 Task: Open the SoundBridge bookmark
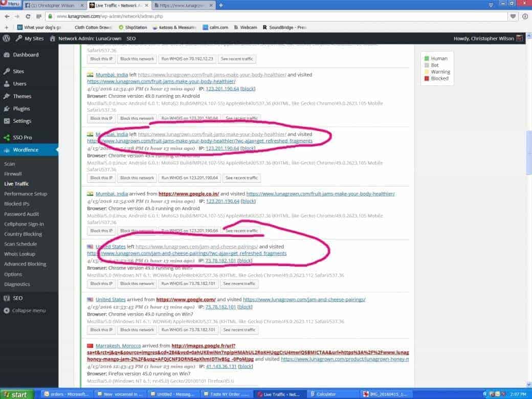point(284,27)
